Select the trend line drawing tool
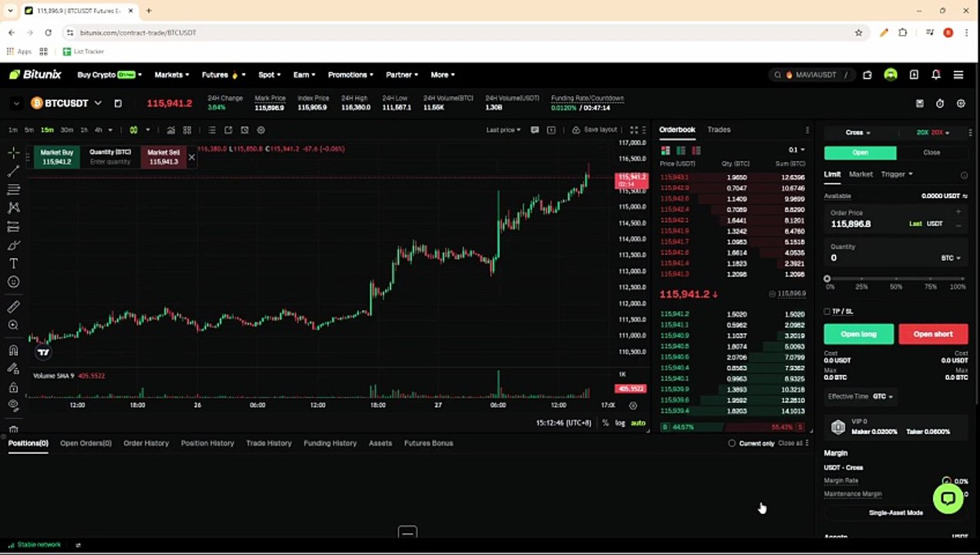 [x=13, y=171]
